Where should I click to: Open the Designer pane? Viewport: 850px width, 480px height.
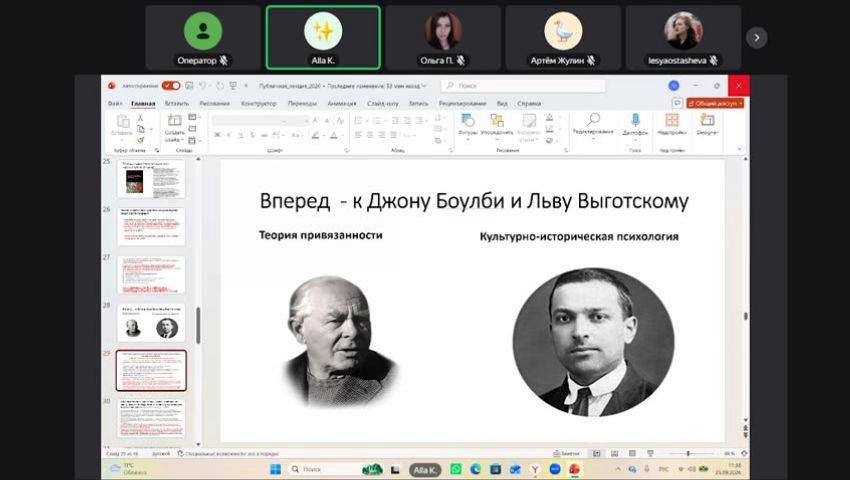707,125
